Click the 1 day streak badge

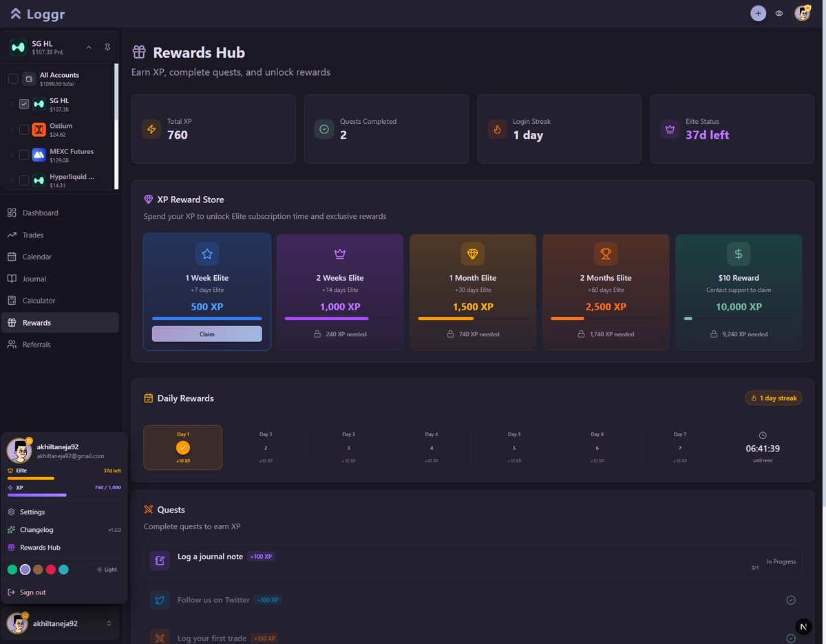point(774,398)
